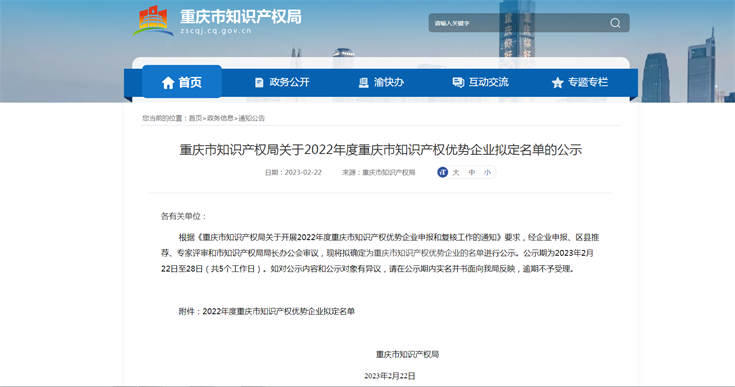Click the salutation 各有关单位：
This screenshot has height=387, width=735.
coord(184,216)
